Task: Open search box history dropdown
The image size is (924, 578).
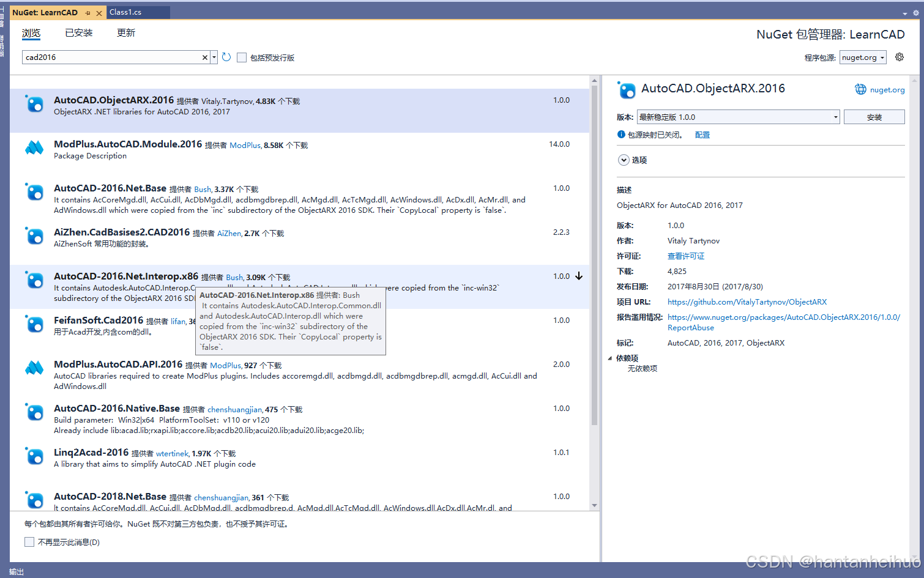Action: pos(214,57)
